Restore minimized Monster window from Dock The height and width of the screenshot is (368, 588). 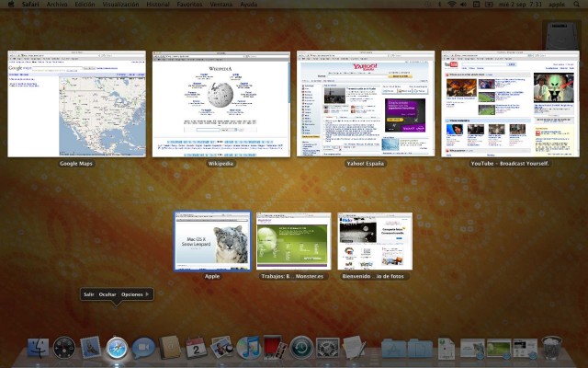[x=499, y=348]
